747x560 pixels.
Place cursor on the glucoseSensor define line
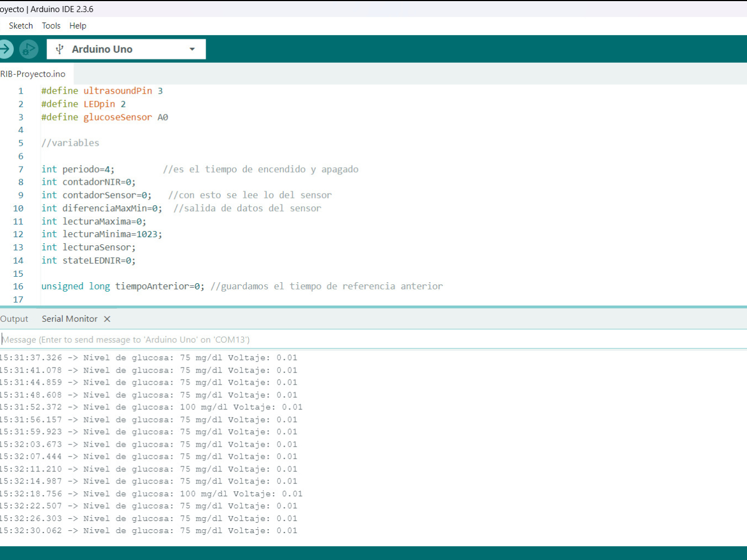click(105, 117)
